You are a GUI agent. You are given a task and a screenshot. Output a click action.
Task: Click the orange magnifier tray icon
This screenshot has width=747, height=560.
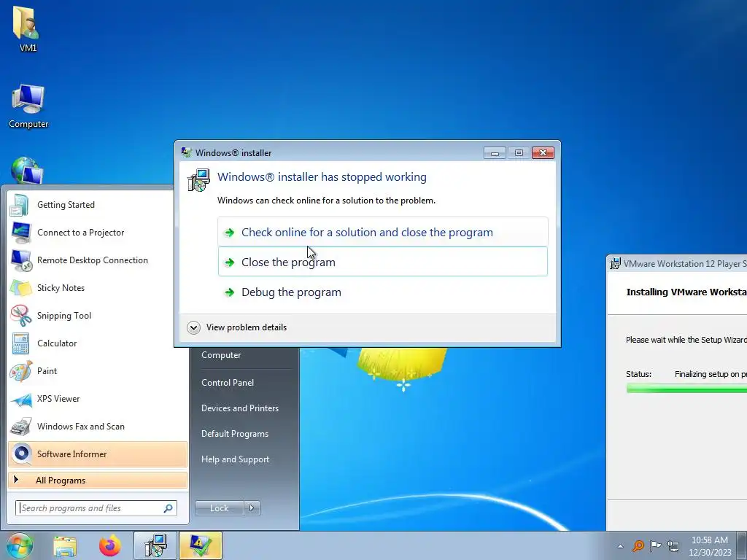pos(638,545)
